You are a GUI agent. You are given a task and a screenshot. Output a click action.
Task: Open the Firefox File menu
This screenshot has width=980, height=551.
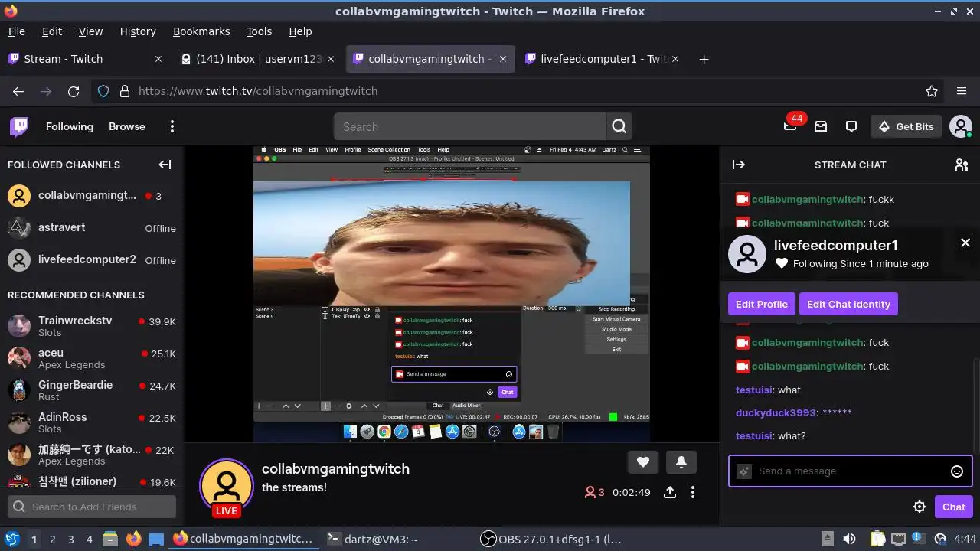17,31
